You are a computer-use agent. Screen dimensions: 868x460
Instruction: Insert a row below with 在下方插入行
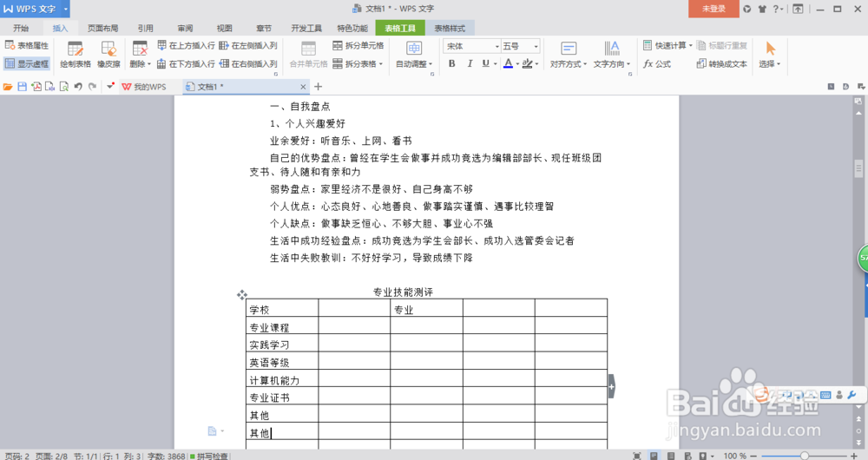click(186, 63)
